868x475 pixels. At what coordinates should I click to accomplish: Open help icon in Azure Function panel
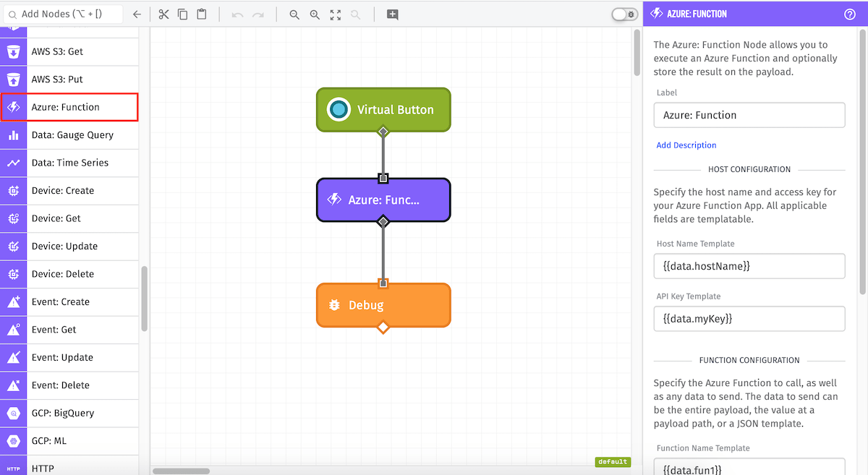pos(850,14)
